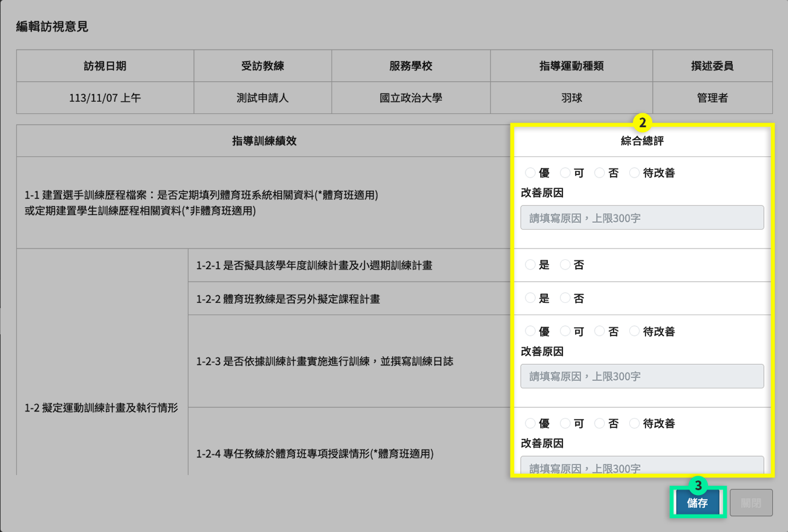The height and width of the screenshot is (532, 788).
Task: Select 否 for item 1-2-1 annual training plan
Action: coord(565,265)
